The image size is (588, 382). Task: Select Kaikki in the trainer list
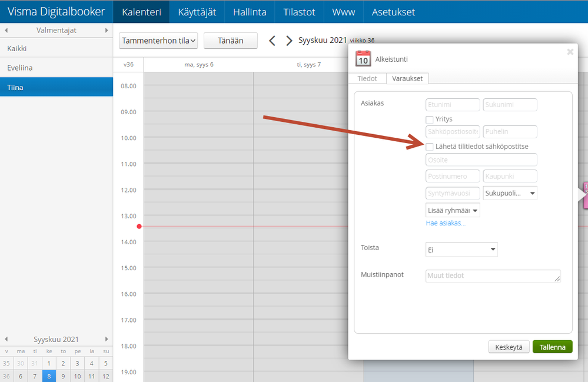pos(57,48)
